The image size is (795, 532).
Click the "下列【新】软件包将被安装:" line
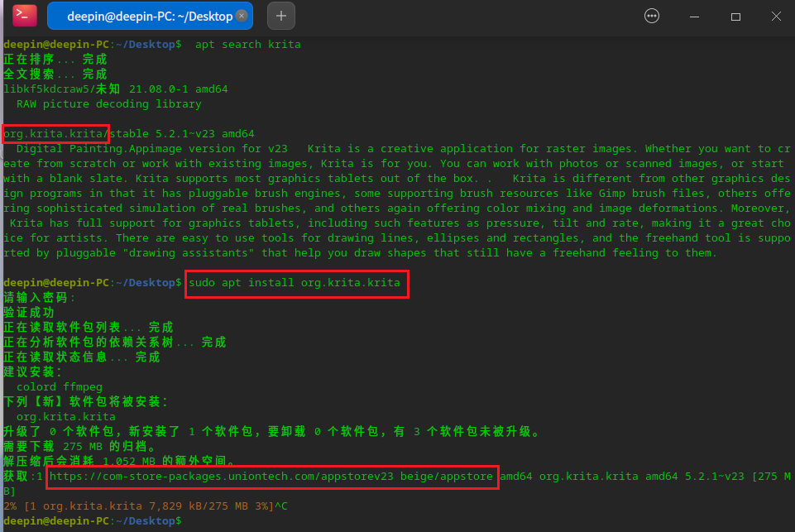(x=86, y=401)
